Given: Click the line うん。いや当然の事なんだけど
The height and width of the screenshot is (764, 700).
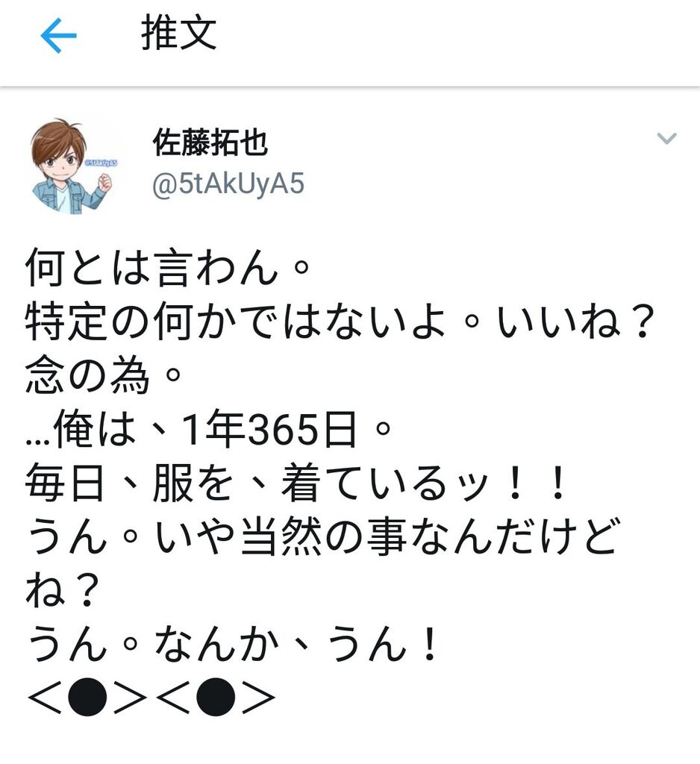Looking at the screenshot, I should [x=322, y=537].
